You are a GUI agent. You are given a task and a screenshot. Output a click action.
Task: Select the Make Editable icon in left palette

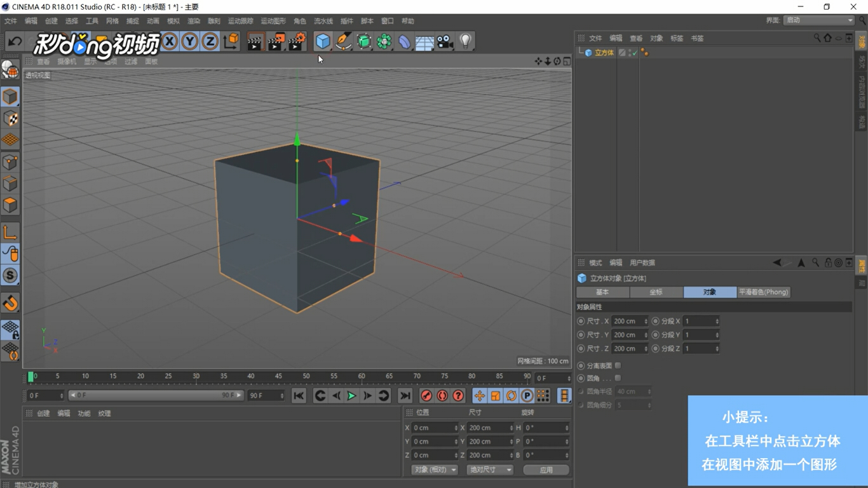10,67
